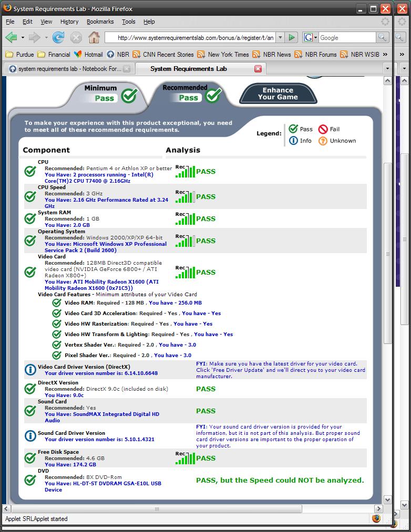This screenshot has height=532, width=411.
Task: Open the File menu
Action: (x=10, y=22)
